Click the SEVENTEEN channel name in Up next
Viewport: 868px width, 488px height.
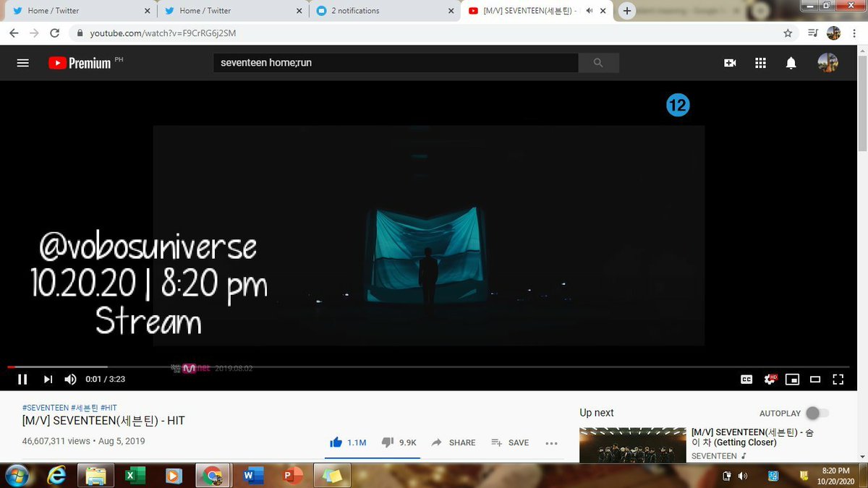click(714, 456)
